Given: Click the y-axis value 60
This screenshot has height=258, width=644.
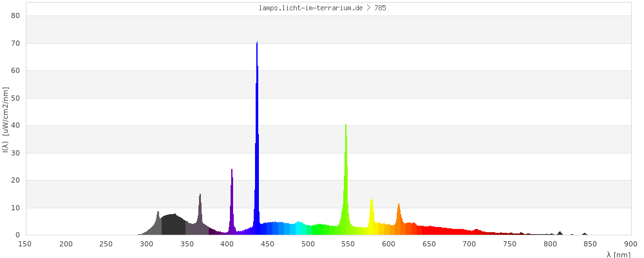Looking at the screenshot, I should 17,71.
